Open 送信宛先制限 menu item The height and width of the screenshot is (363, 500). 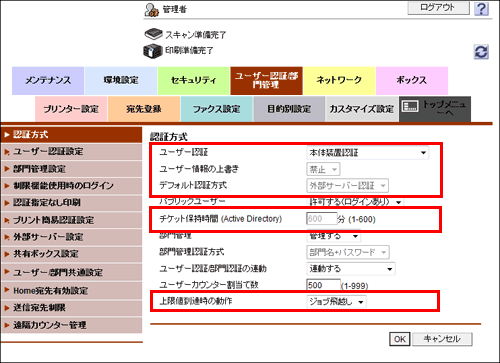pyautogui.click(x=71, y=308)
